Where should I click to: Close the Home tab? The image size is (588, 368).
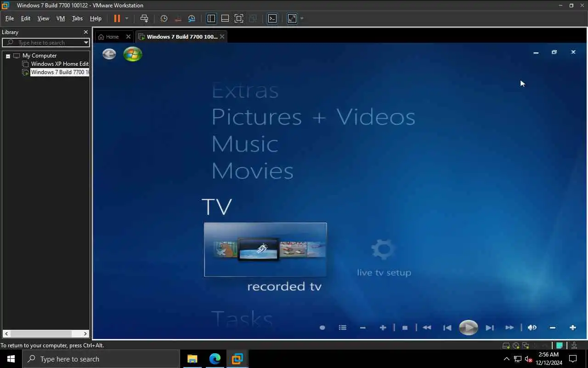[x=128, y=37]
